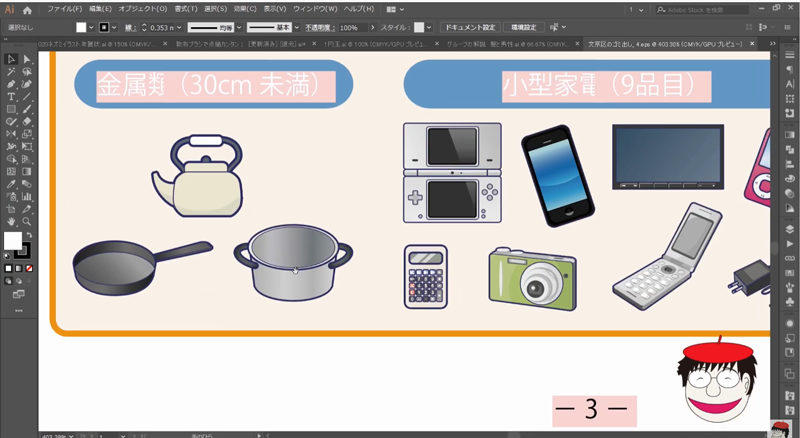Select the Eyedropper tool
The width and height of the screenshot is (800, 438).
[x=11, y=184]
